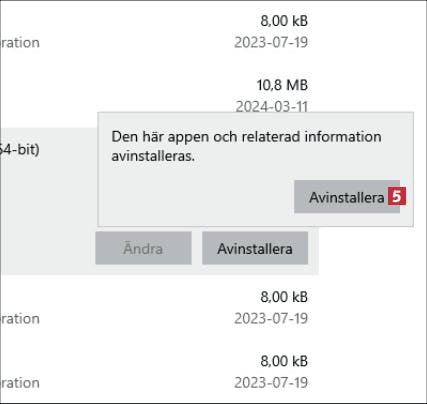
Task: Select the 8,00 kB entry below the Avinstallera button
Action: pos(159,308)
